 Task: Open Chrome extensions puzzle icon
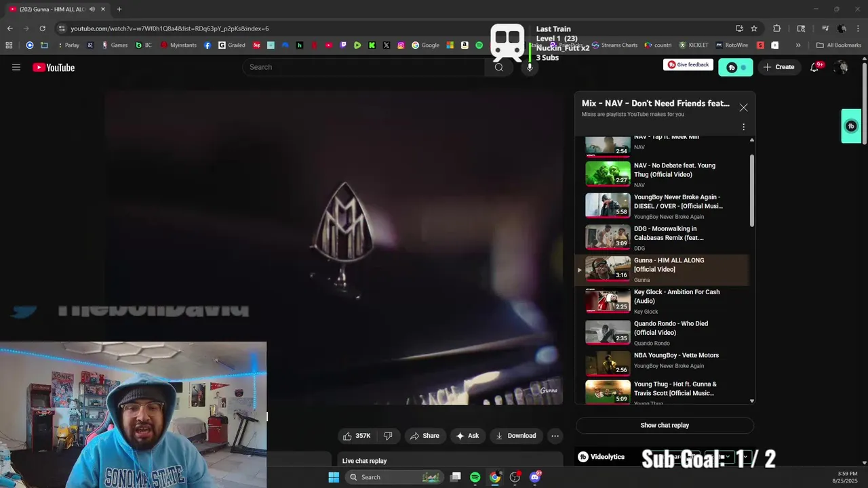pyautogui.click(x=777, y=28)
